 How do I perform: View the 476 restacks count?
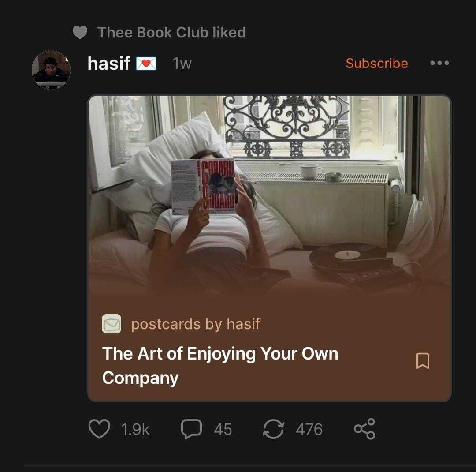pyautogui.click(x=309, y=429)
